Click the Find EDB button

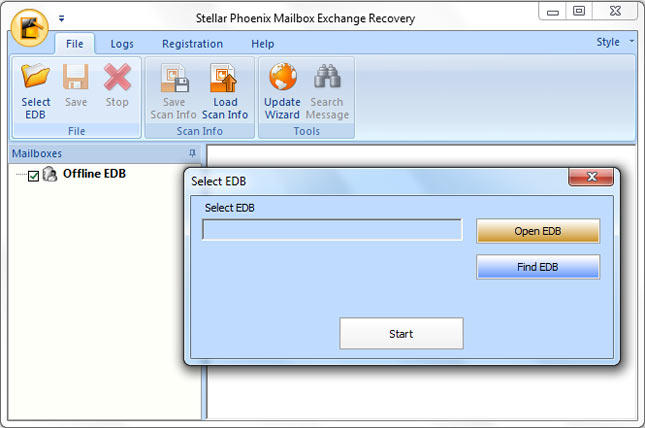538,267
